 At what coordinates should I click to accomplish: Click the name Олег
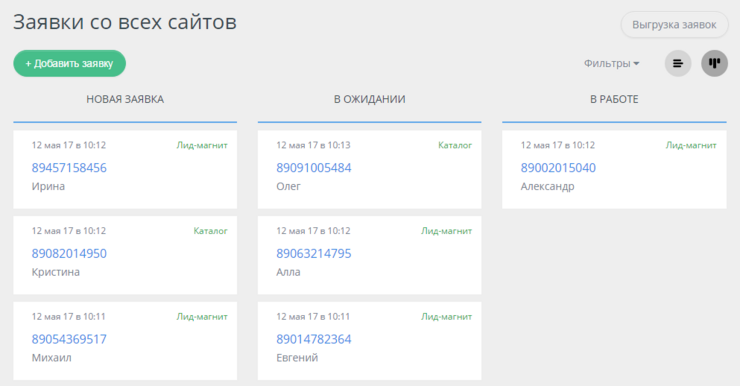coord(288,186)
